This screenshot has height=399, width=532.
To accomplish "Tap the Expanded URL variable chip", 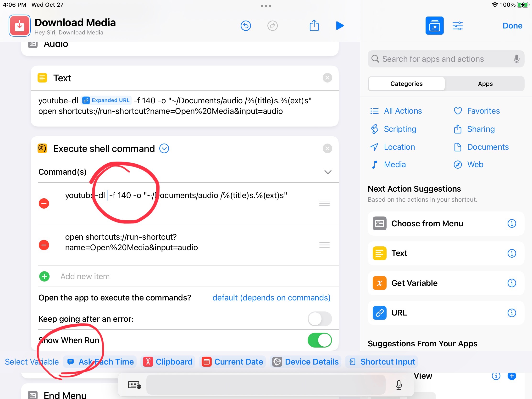I will pos(106,100).
